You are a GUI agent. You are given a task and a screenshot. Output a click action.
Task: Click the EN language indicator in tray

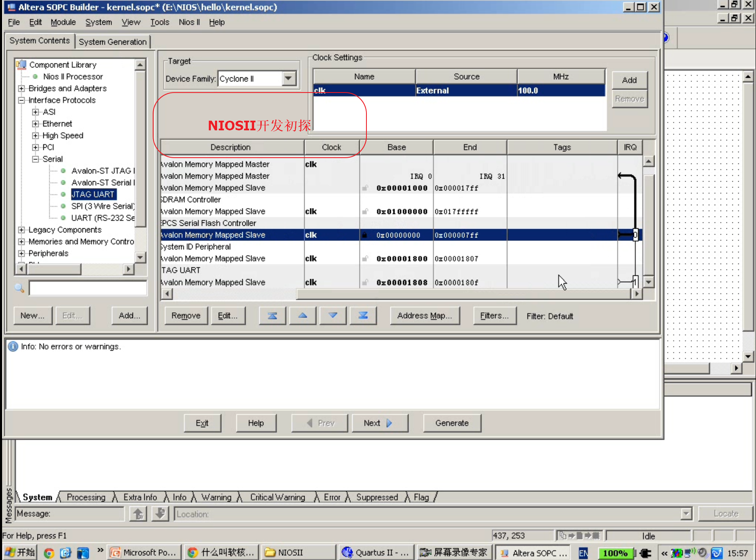click(584, 553)
